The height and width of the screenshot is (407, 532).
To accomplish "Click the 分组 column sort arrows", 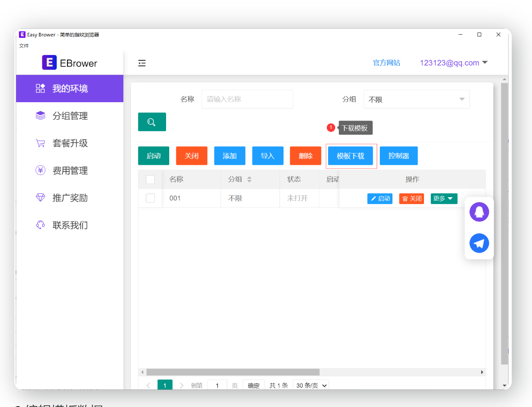I will pos(249,179).
